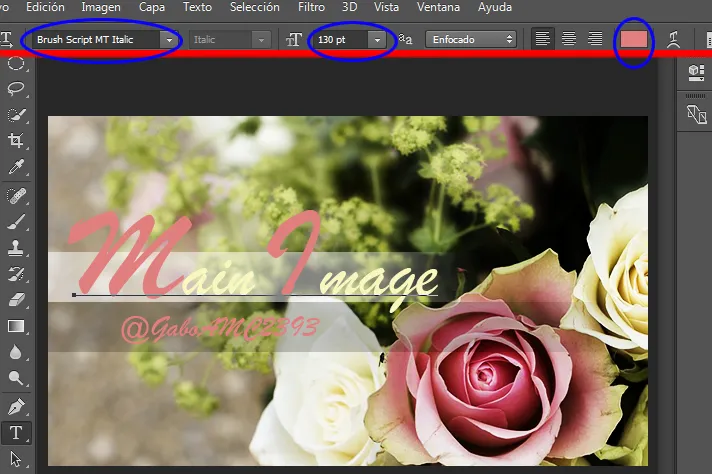This screenshot has width=712, height=474.
Task: Select the Crop tool
Action: click(16, 140)
